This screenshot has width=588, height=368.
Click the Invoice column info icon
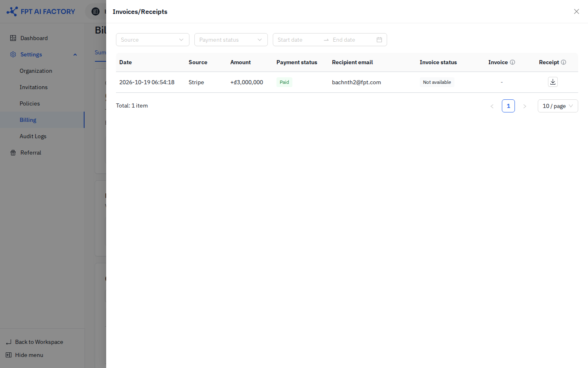point(512,62)
